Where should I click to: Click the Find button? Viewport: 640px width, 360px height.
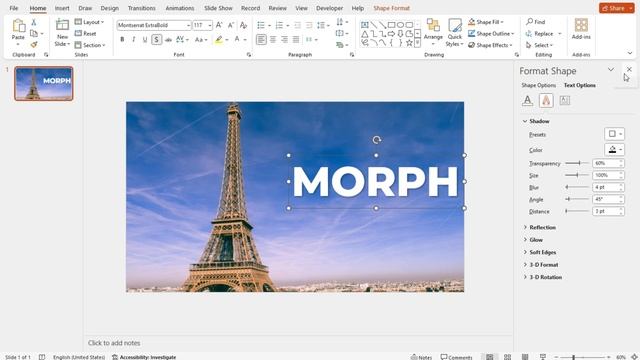point(536,22)
